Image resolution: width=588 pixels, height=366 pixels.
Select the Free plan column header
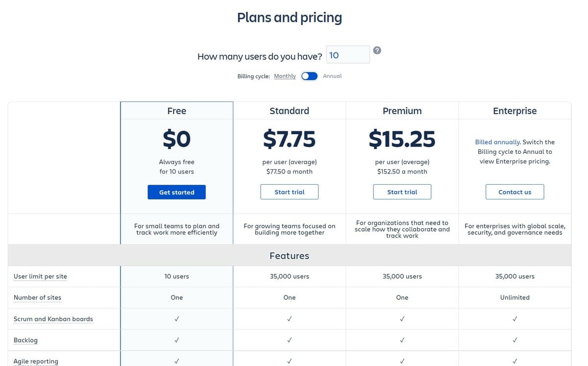pos(176,111)
